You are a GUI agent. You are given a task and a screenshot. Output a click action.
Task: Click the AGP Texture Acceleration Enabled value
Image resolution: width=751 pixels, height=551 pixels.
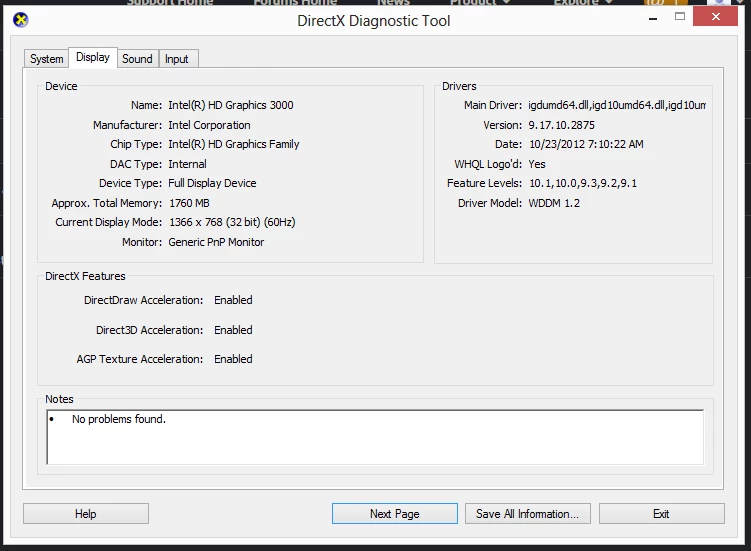pyautogui.click(x=233, y=359)
